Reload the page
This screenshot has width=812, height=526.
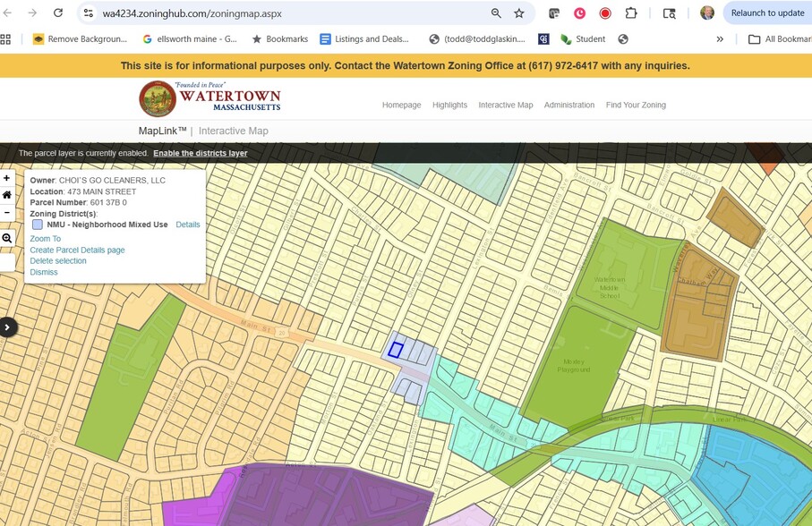58,13
